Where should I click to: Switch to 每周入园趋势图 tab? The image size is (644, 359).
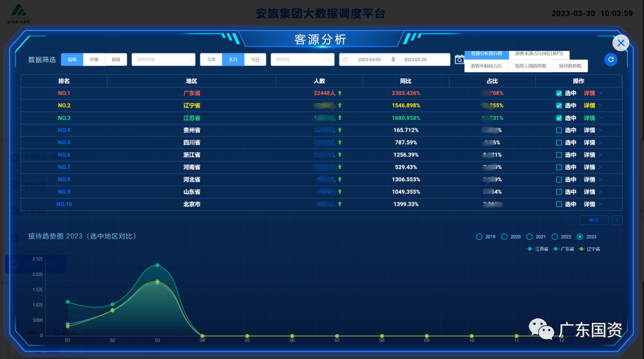[531, 66]
